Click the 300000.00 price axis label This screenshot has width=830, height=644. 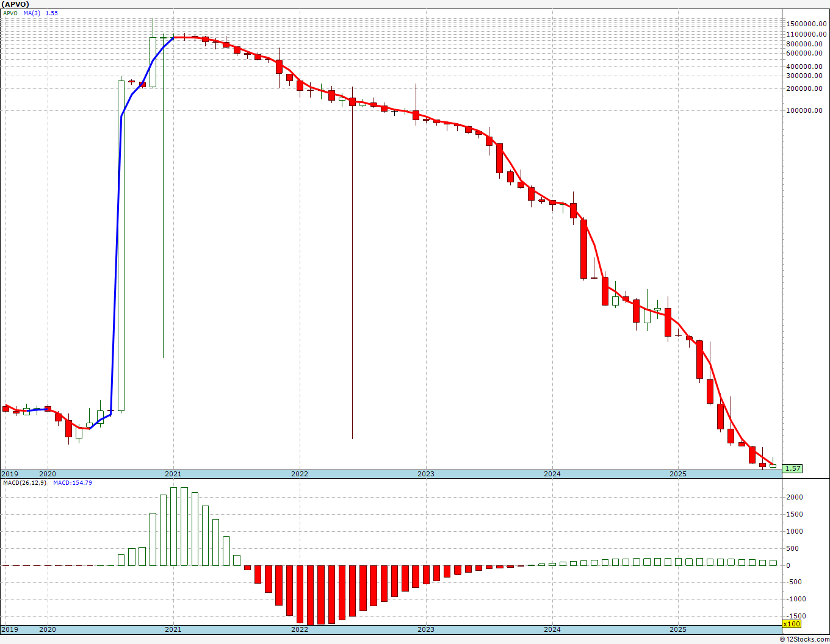[805, 76]
